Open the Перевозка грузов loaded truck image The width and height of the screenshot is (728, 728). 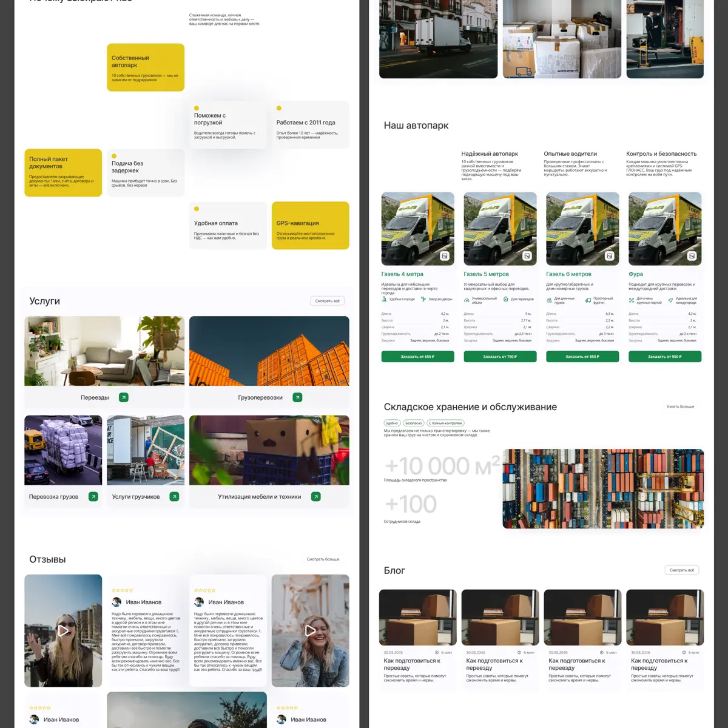(x=63, y=450)
